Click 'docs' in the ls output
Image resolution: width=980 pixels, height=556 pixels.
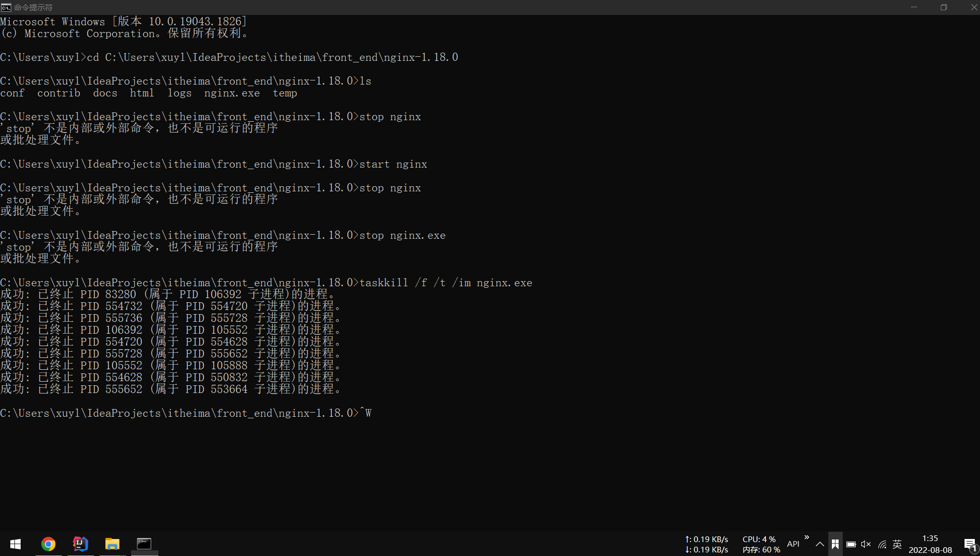click(x=105, y=93)
